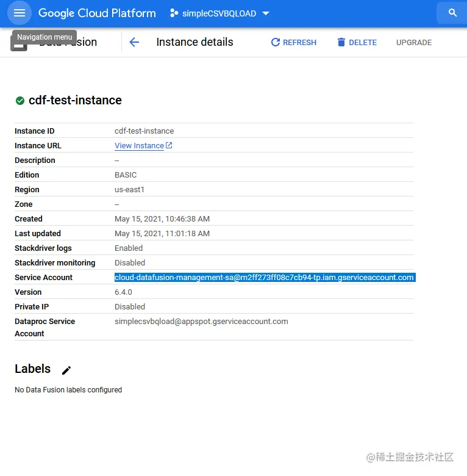Click the Instance details page title
The width and height of the screenshot is (467, 476).
194,42
